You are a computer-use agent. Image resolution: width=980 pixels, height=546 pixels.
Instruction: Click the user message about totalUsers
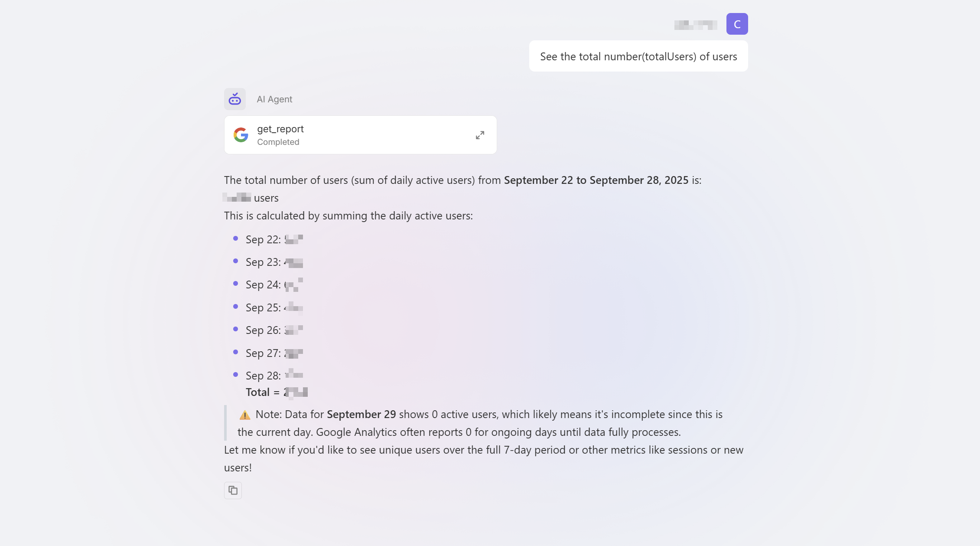(638, 56)
